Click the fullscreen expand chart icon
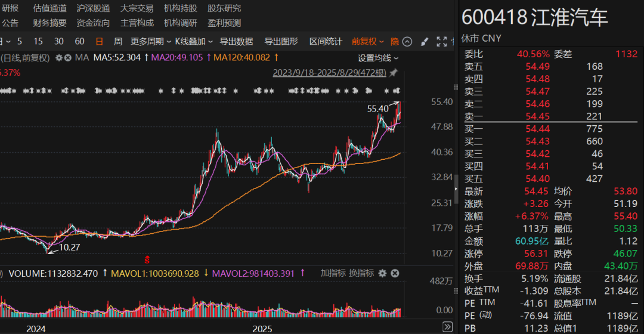The width and height of the screenshot is (644, 334). point(441,42)
